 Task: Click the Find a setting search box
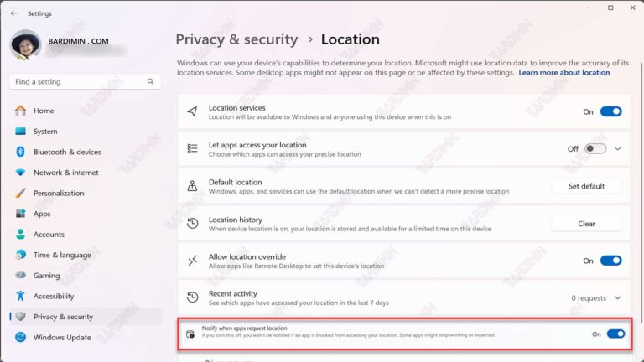pyautogui.click(x=86, y=81)
